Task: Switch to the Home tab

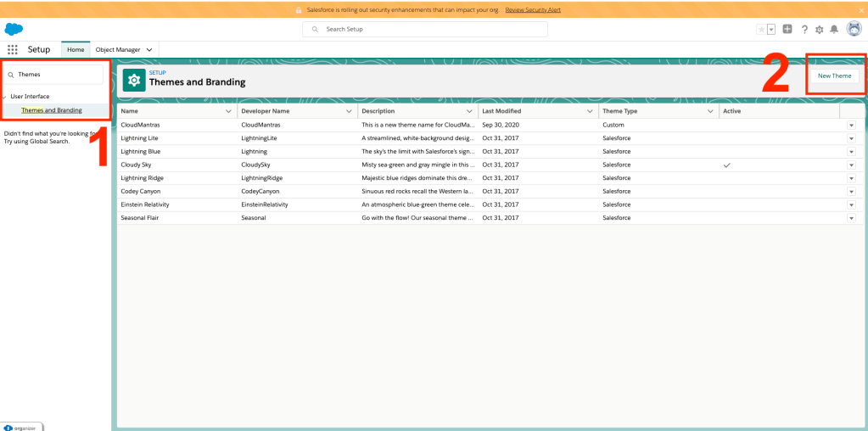Action: [76, 50]
